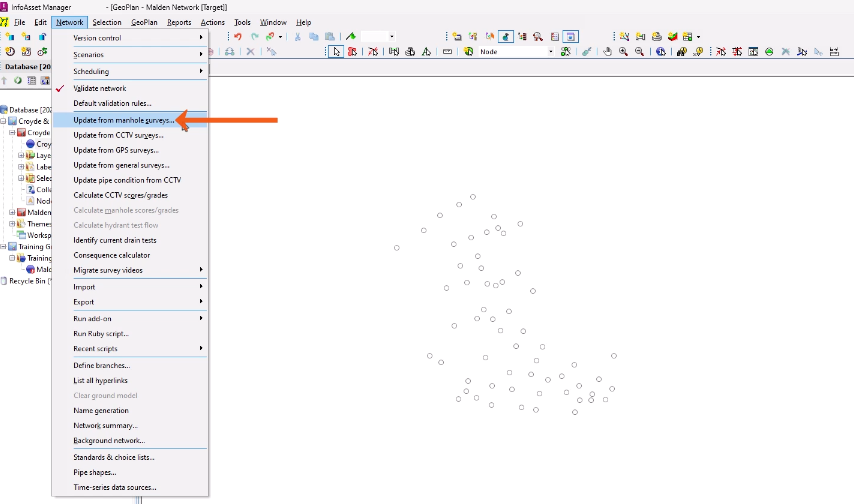This screenshot has height=504, width=854.
Task: Click the Undo toolbar icon
Action: (x=237, y=37)
